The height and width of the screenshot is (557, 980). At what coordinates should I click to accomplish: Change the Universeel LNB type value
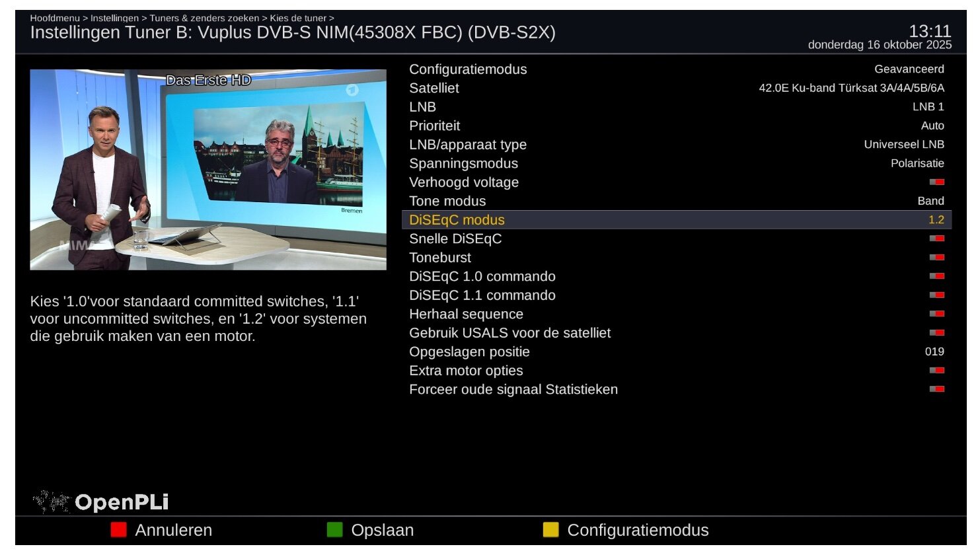(904, 144)
